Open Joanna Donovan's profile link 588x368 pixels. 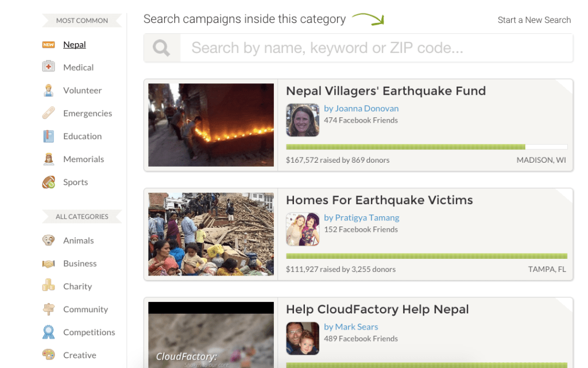pyautogui.click(x=361, y=108)
